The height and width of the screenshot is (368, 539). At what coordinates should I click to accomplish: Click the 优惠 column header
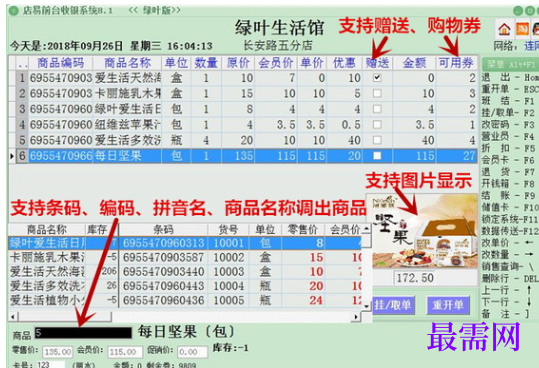pos(344,63)
